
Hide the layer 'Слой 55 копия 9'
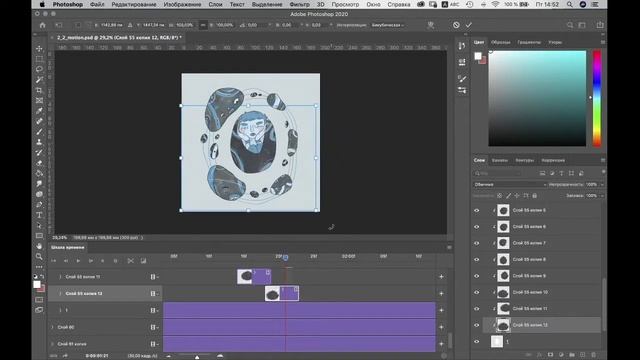coord(476,276)
